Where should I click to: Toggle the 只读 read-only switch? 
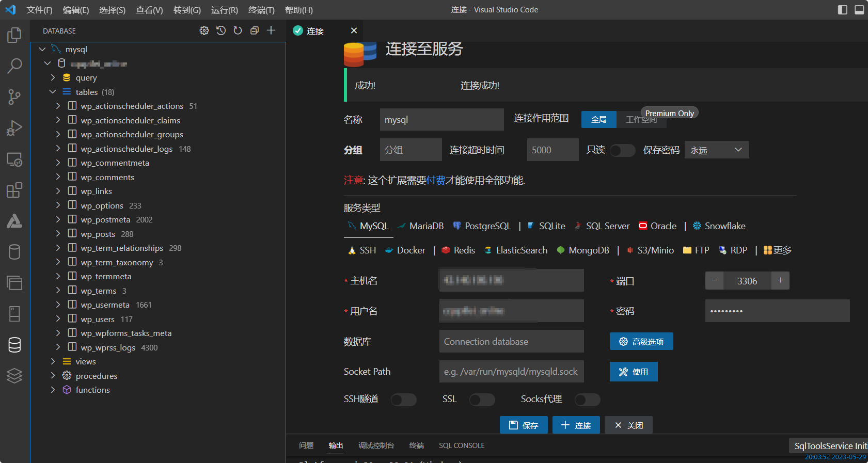coord(622,150)
